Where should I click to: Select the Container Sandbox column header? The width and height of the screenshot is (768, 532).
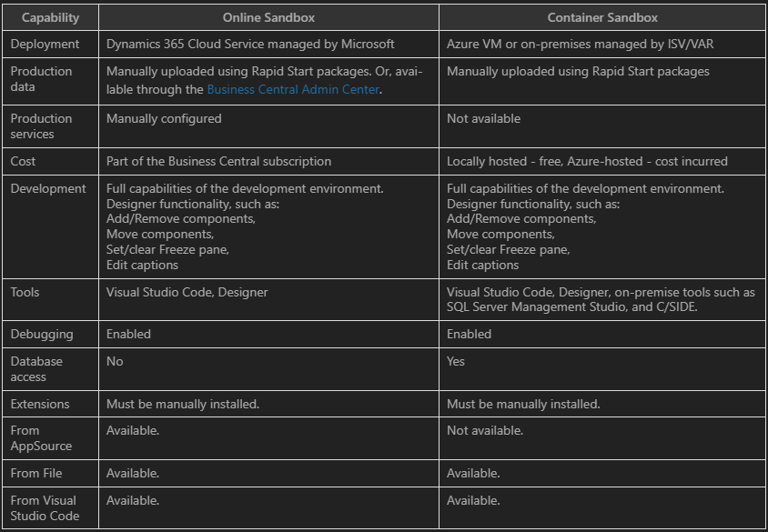click(602, 17)
